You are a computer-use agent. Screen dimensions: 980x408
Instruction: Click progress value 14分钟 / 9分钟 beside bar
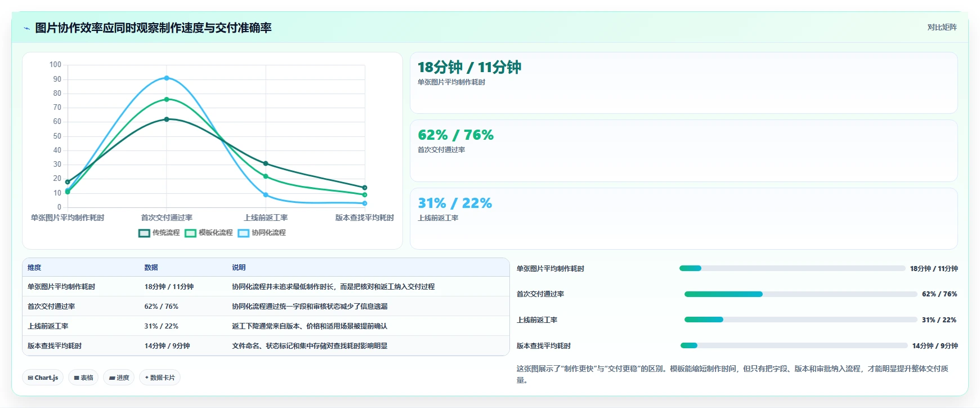pyautogui.click(x=935, y=346)
